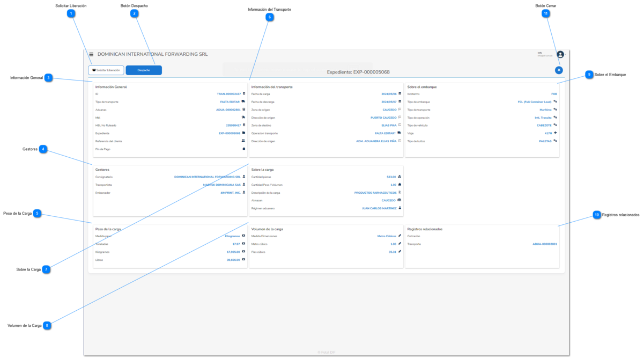This screenshot has width=644, height=358.
Task: Click the icon next to Medida peso Kilogramos
Action: (x=243, y=236)
